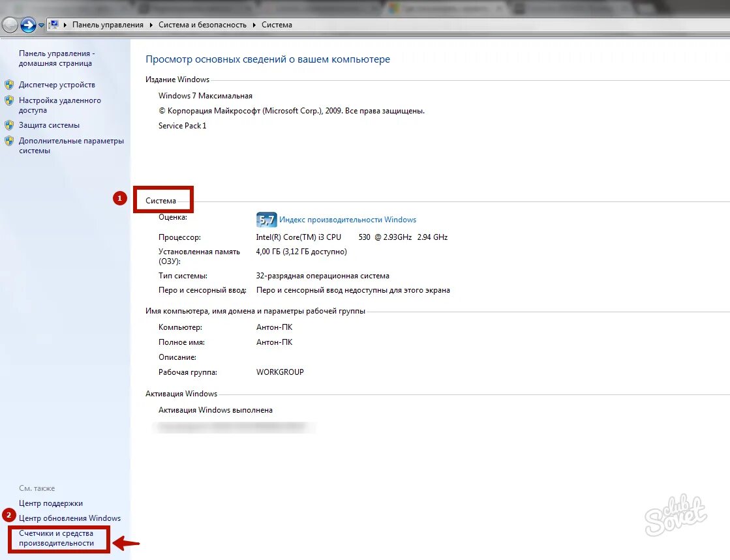Click the computer icon in address bar
This screenshot has height=560, width=730.
[x=53, y=25]
